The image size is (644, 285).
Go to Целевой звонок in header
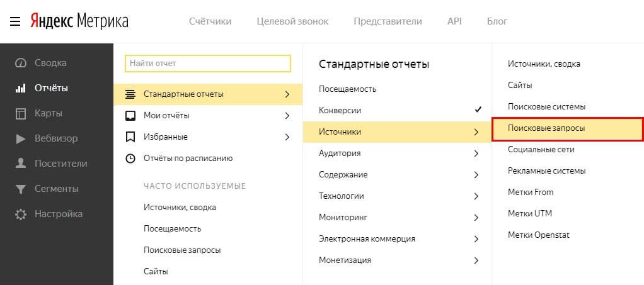pos(292,21)
